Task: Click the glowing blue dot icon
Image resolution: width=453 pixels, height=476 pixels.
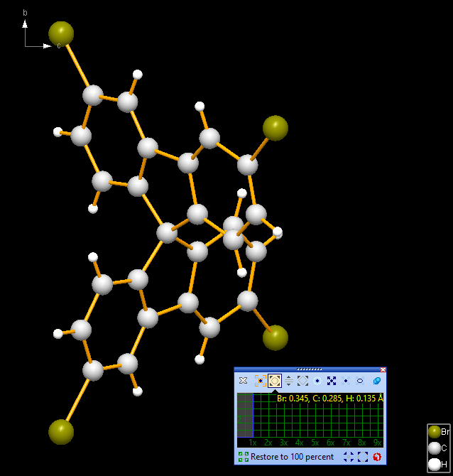Action: [x=317, y=381]
